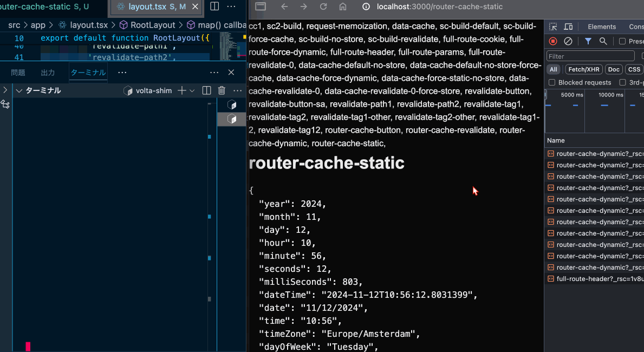Select the first terminal instance icon
This screenshot has width=644, height=352.
pos(232,105)
